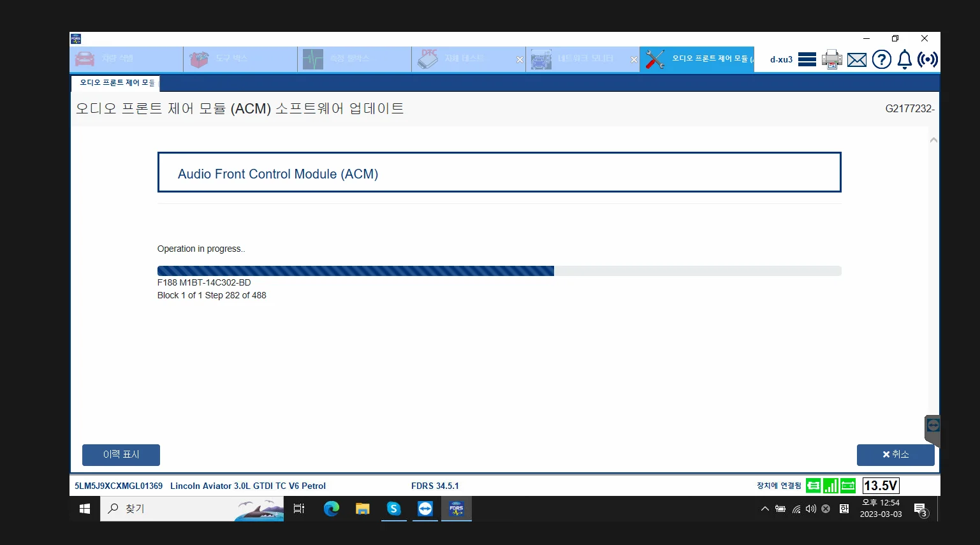Click the '장치에 연결됨' connection status text
980x545 pixels.
tap(779, 486)
